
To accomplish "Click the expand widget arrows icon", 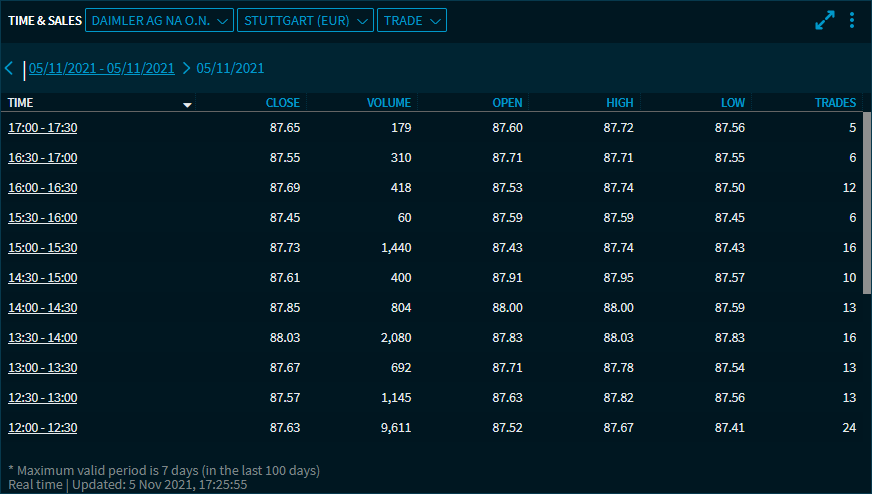I will (825, 20).
